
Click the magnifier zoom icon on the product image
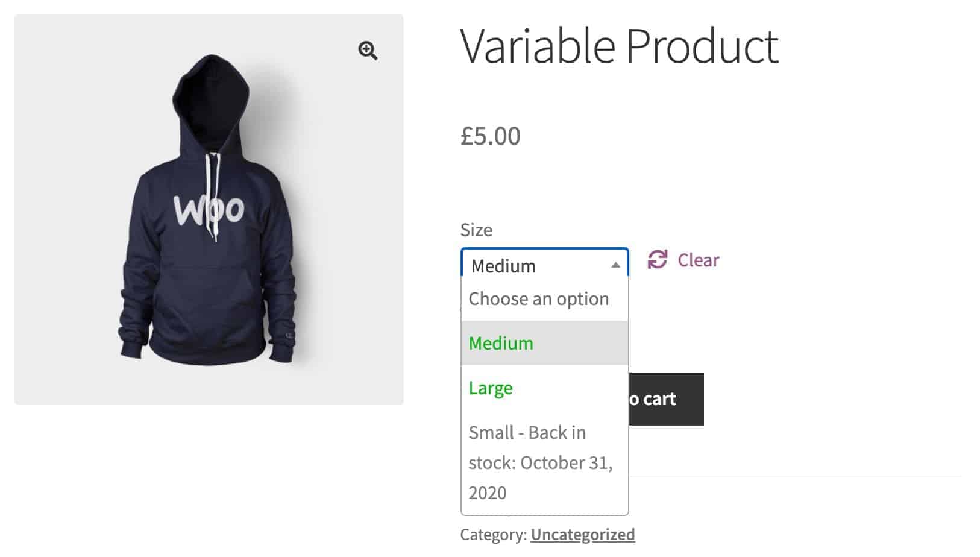click(368, 51)
